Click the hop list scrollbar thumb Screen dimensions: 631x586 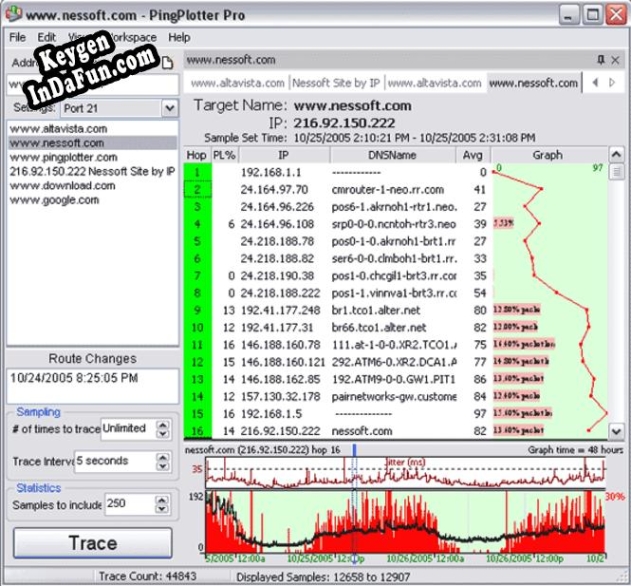[616, 172]
